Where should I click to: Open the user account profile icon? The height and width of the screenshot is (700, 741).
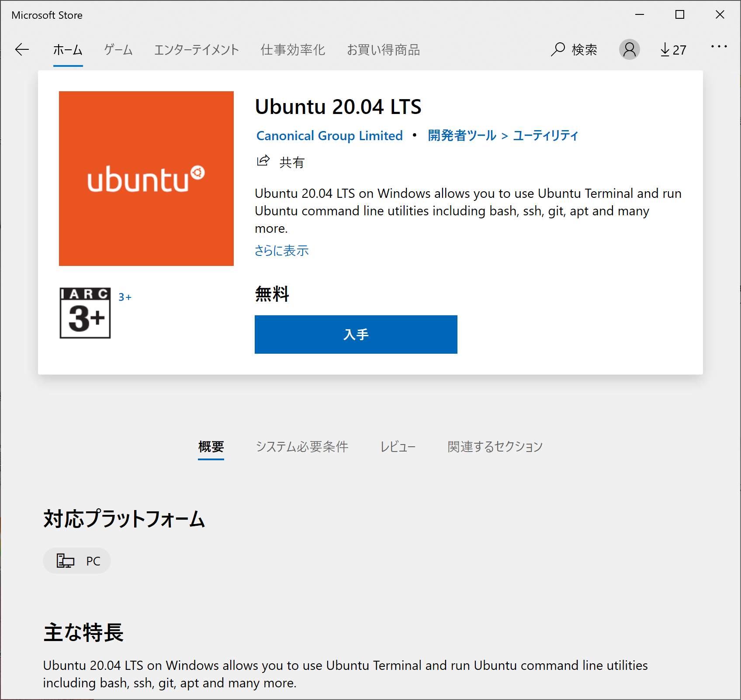point(629,50)
